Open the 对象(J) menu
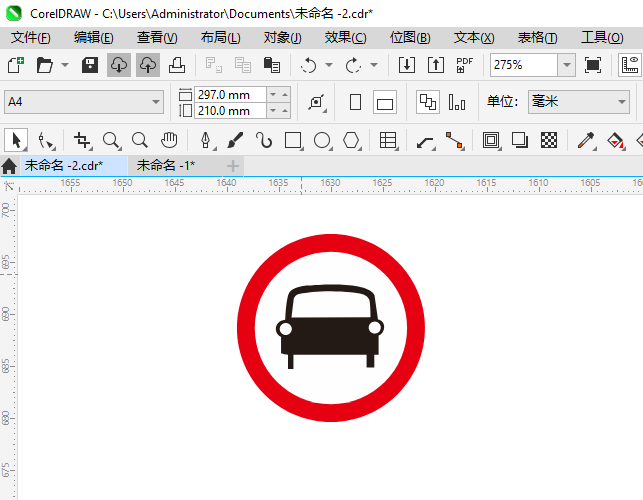The height and width of the screenshot is (500, 643). (x=283, y=38)
